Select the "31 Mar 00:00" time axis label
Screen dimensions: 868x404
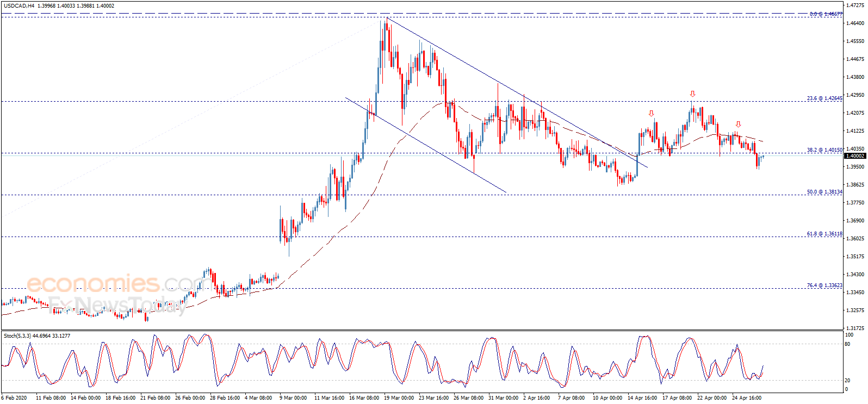[504, 398]
